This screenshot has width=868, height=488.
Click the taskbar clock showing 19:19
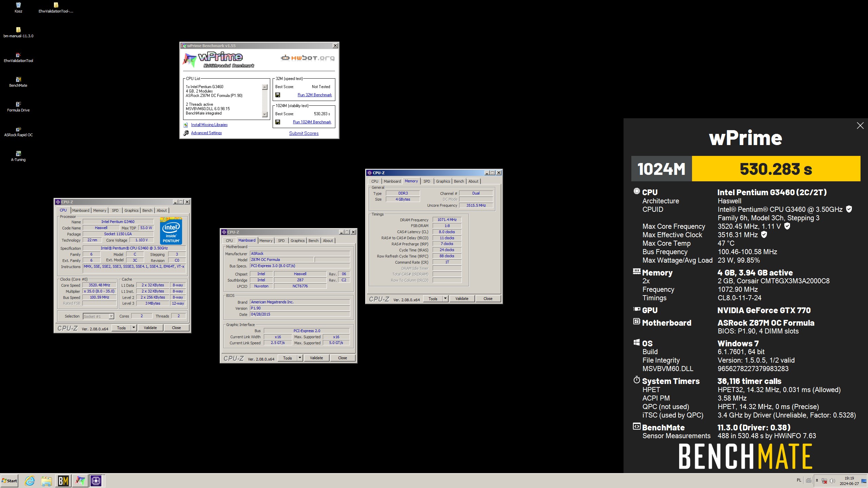(849, 481)
